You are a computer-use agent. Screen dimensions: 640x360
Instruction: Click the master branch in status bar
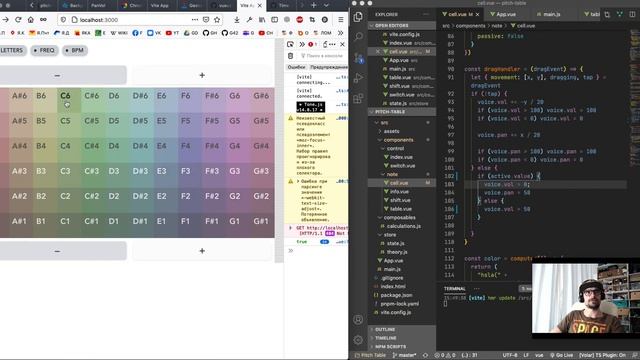[x=404, y=355]
